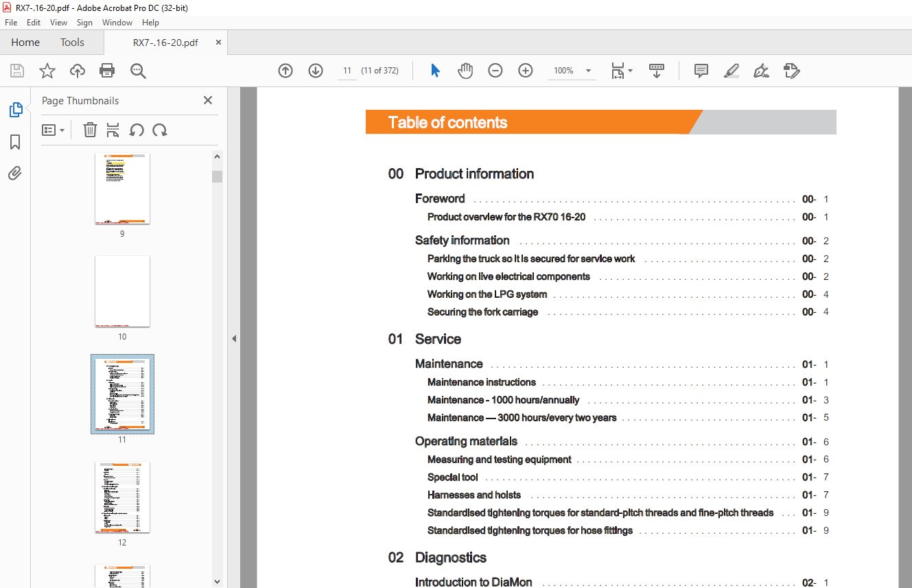The width and height of the screenshot is (912, 588).
Task: Zoom in with the plus button
Action: click(526, 71)
